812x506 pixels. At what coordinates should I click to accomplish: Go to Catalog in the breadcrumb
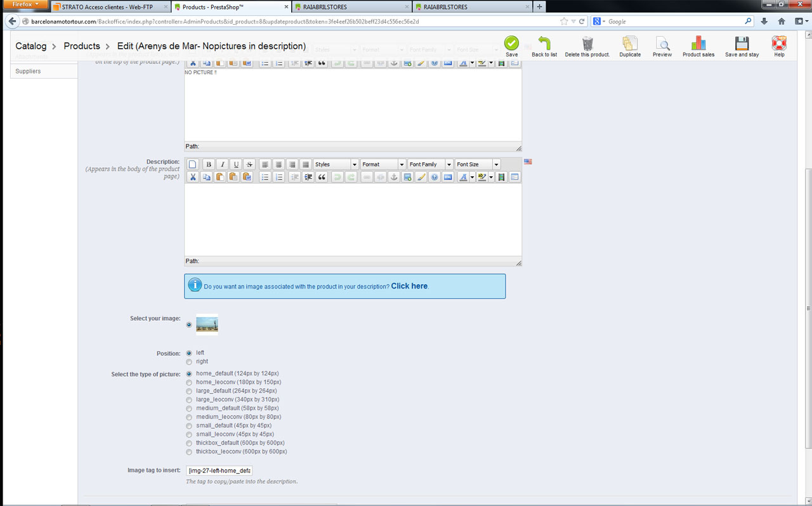click(31, 46)
